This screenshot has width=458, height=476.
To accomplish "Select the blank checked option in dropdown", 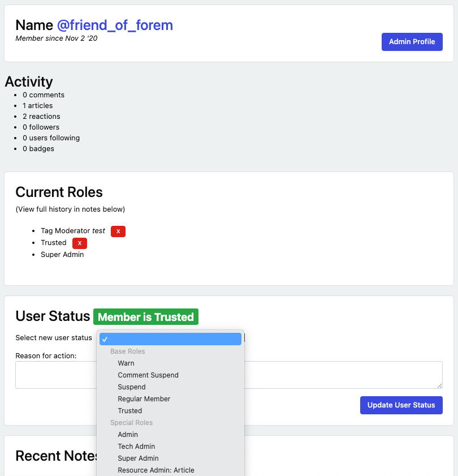I will pyautogui.click(x=170, y=339).
